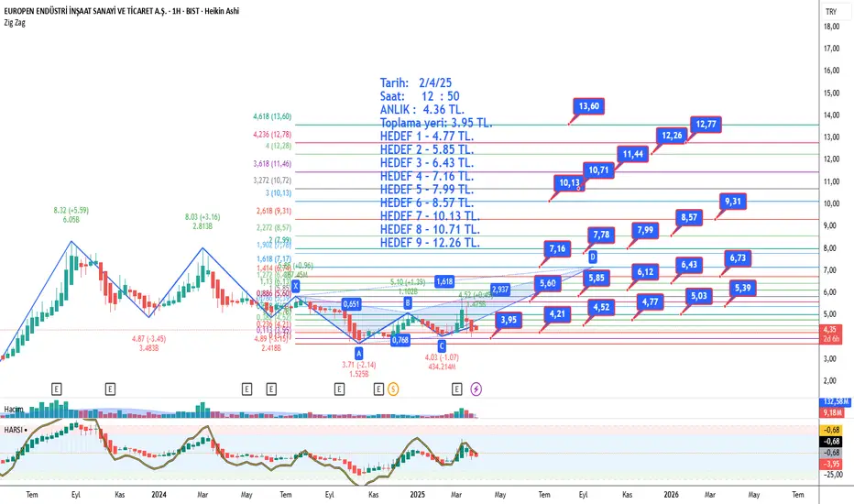Select the 5,39 callout label
This screenshot has height=504, width=854.
(742, 288)
